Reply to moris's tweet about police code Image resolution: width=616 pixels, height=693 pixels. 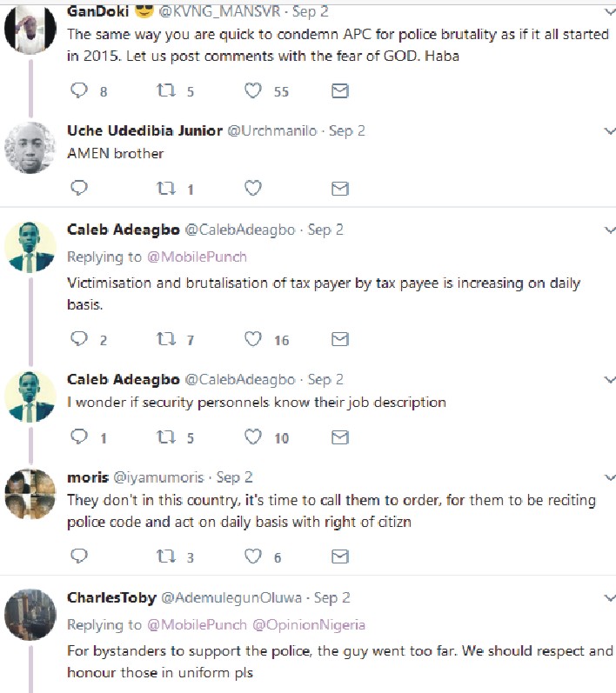point(79,556)
